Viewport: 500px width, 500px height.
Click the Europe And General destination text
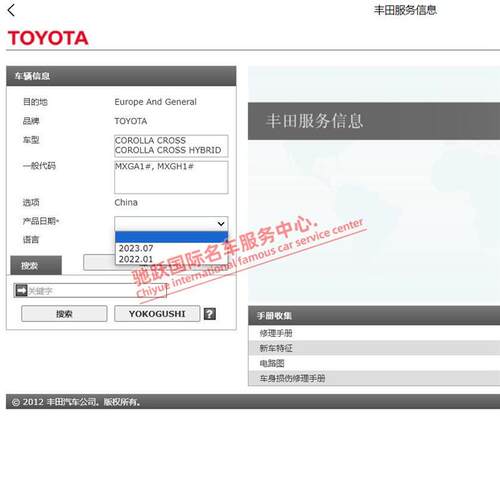[155, 102]
